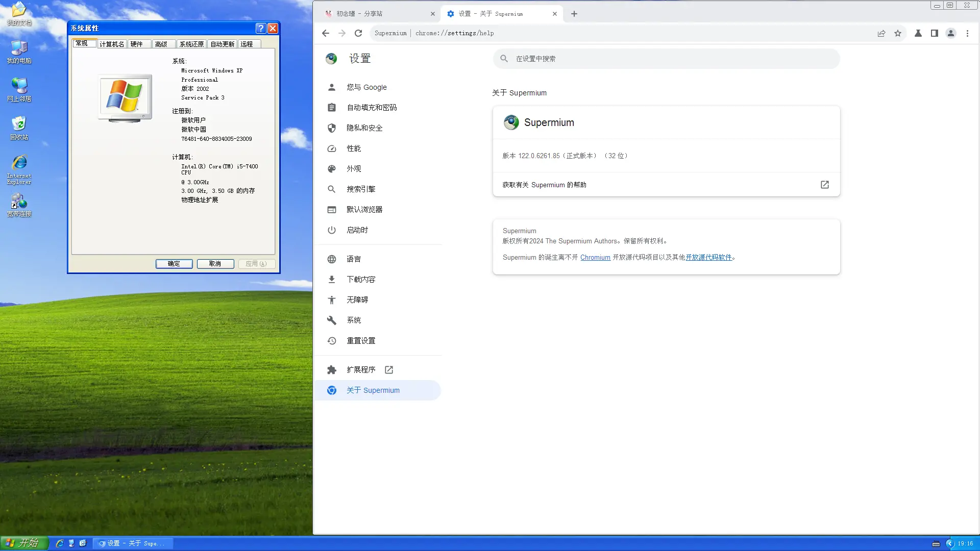Click 确定 button in 系统属性
The height and width of the screenshot is (551, 980).
pyautogui.click(x=174, y=264)
